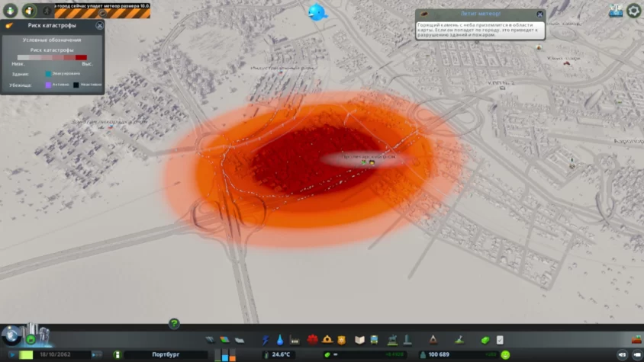Viewport: 644px width, 362px height.
Task: Toggle the free camera mode button
Action: point(637,354)
